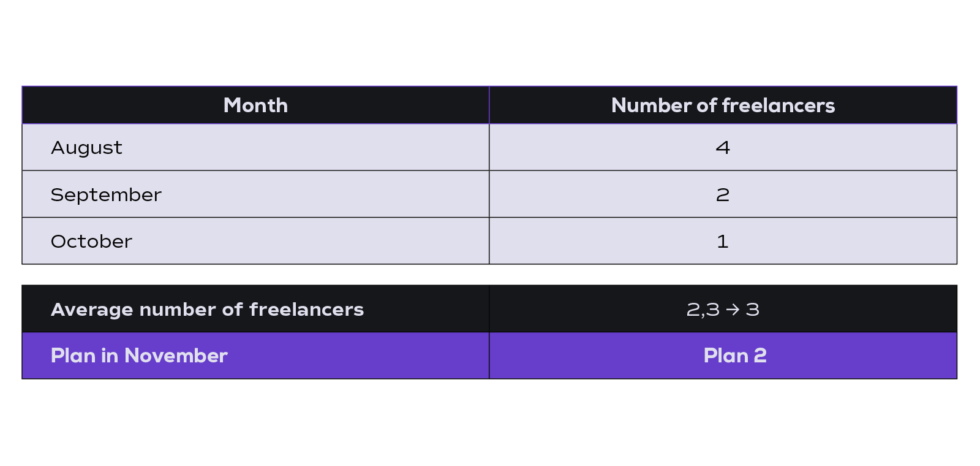
Task: Click the Month column header
Action: 255,105
